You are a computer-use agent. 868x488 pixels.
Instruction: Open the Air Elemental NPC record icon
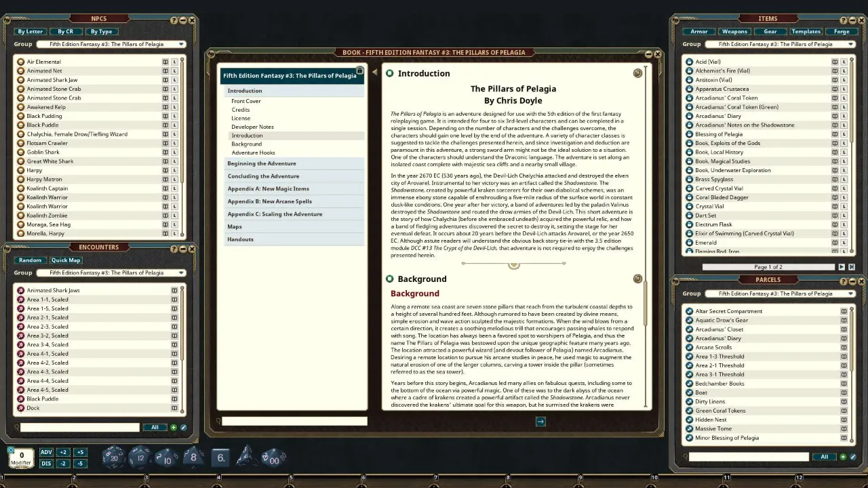click(21, 62)
